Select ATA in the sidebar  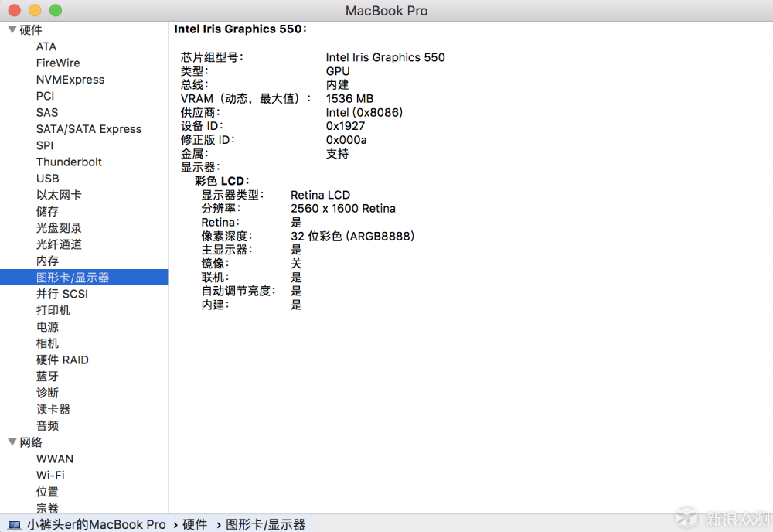coord(46,46)
